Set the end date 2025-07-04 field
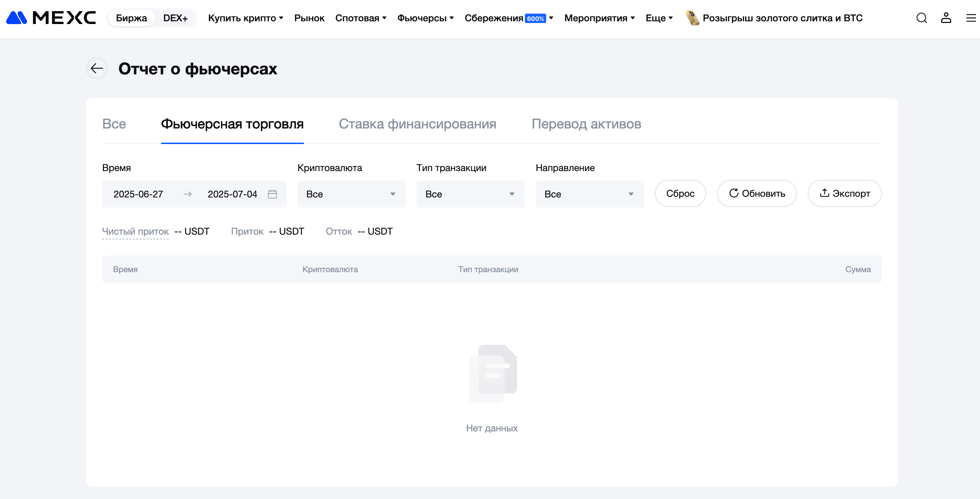 [232, 194]
